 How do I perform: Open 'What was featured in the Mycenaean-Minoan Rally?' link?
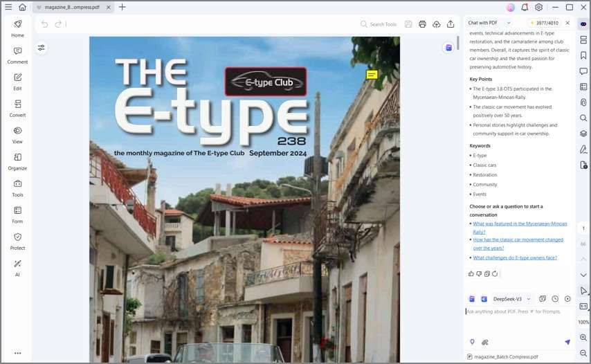(520, 228)
